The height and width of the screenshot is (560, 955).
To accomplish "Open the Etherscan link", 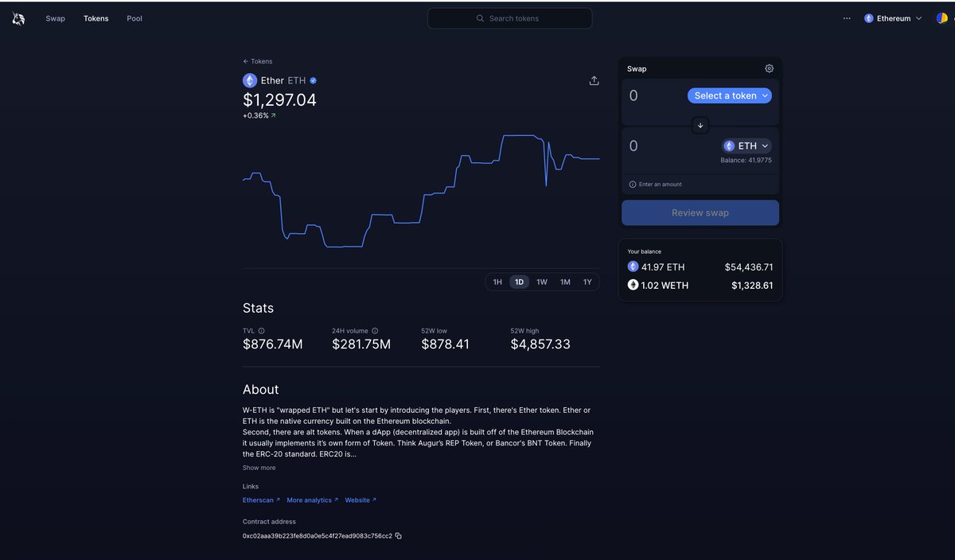I will pos(261,500).
